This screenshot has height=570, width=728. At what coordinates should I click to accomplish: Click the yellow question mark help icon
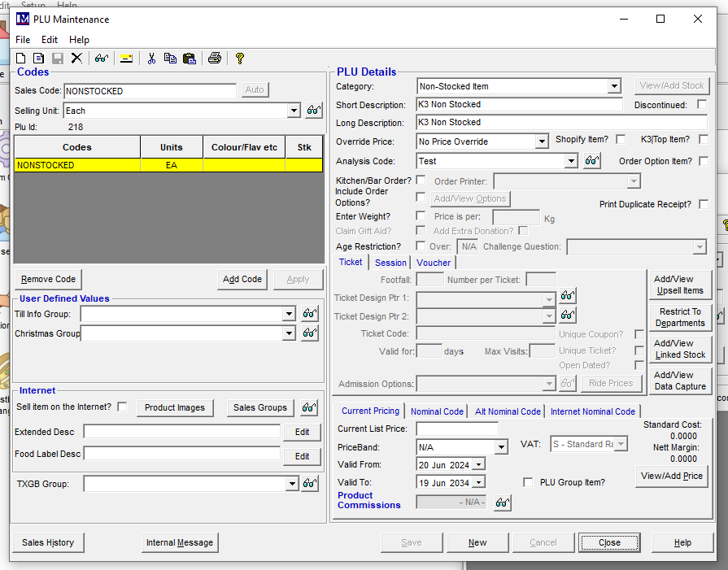(240, 58)
